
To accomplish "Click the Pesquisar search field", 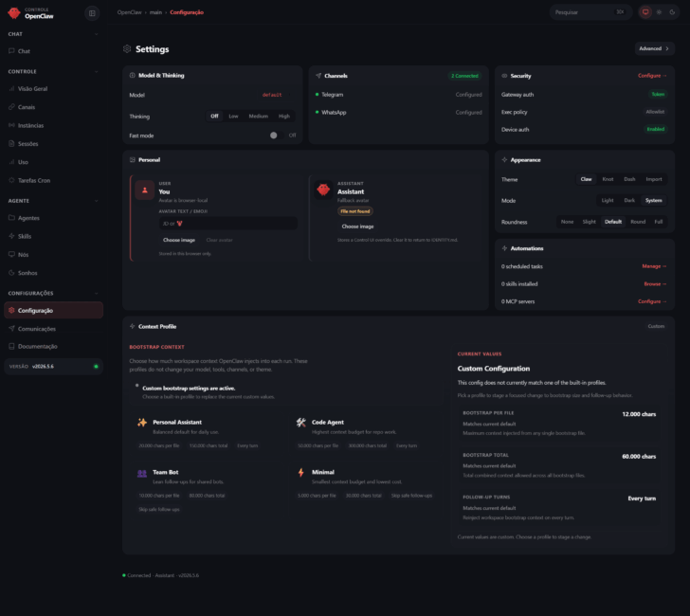I will click(x=590, y=12).
